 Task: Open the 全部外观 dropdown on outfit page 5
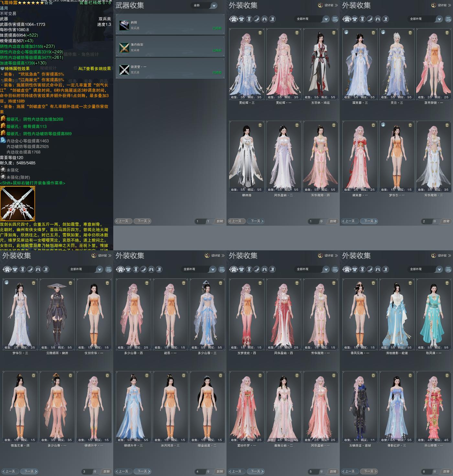312,269
